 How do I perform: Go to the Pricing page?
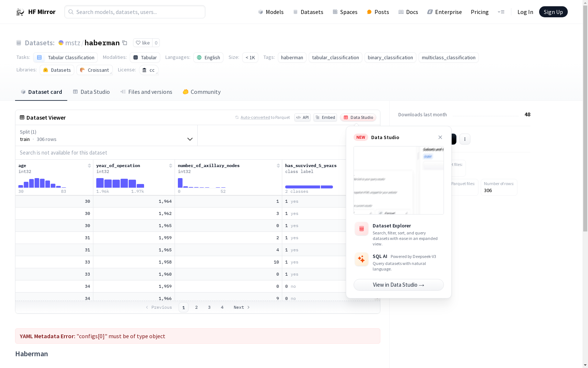(x=480, y=12)
